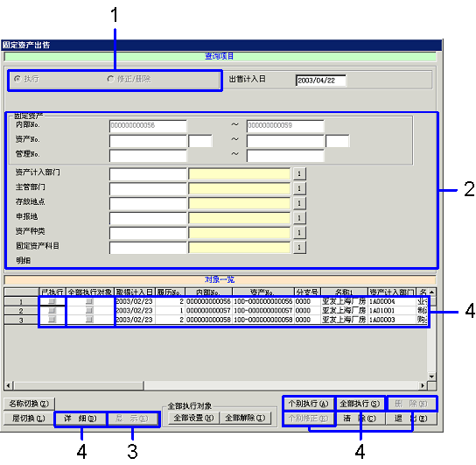
Task: Select the 修正/删除 radio option
Action: 110,79
